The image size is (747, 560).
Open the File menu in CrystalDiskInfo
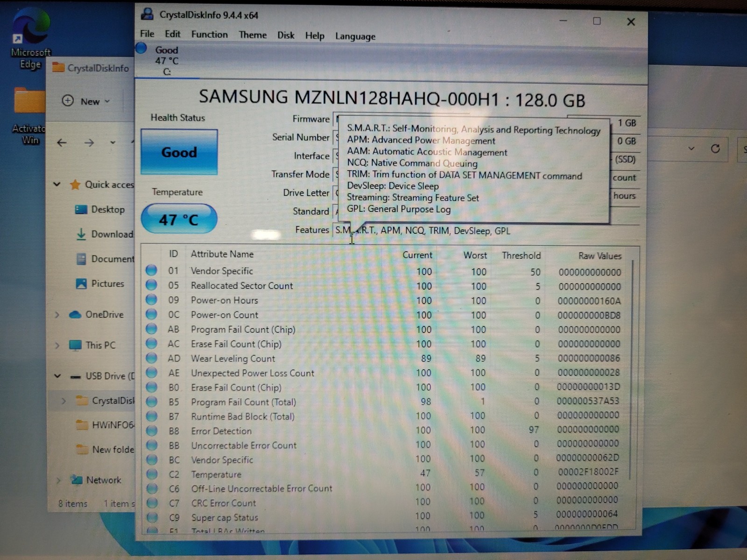coord(147,34)
